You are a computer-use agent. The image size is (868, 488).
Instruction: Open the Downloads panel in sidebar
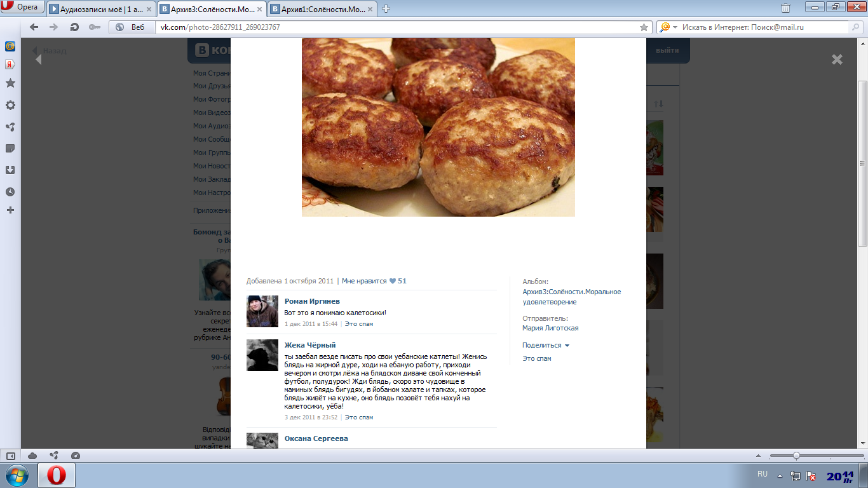click(10, 170)
